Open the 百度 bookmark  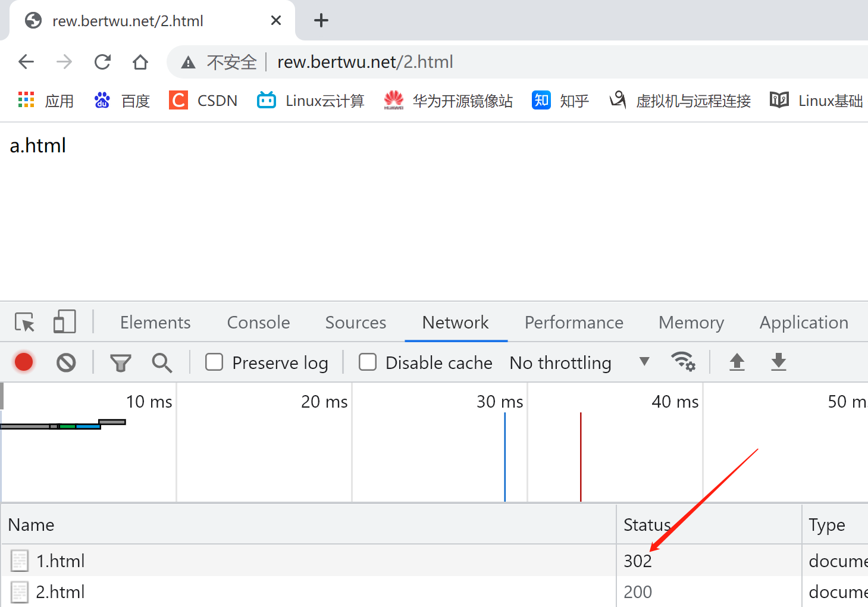click(x=122, y=101)
